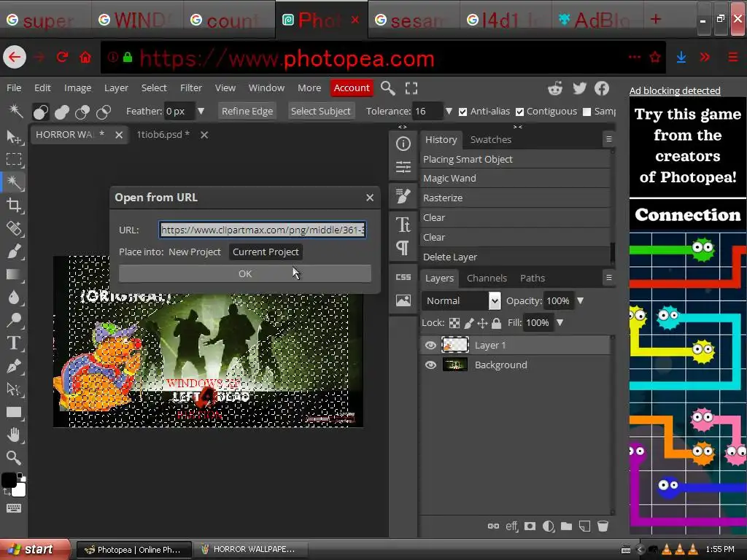Toggle Anti-alias checkbox
747x560 pixels.
[462, 112]
